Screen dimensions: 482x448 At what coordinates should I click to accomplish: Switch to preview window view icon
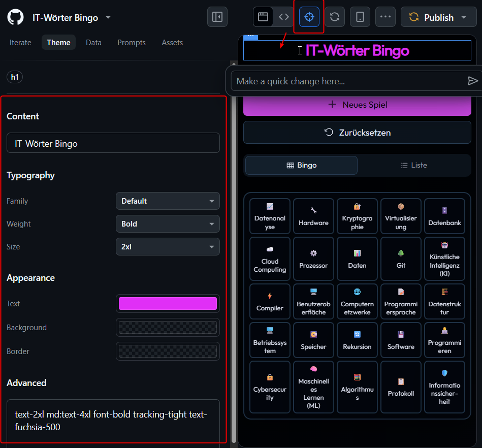[263, 17]
